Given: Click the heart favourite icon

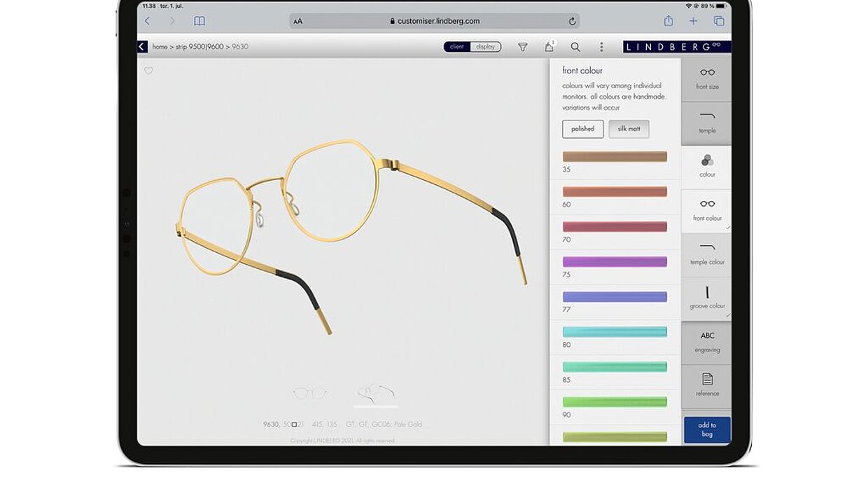Looking at the screenshot, I should (148, 71).
